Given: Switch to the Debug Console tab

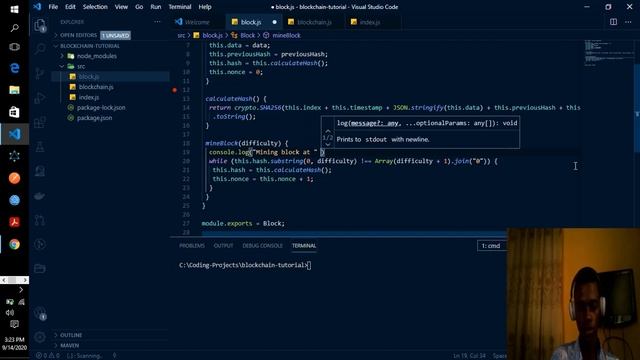Looking at the screenshot, I should (262, 246).
